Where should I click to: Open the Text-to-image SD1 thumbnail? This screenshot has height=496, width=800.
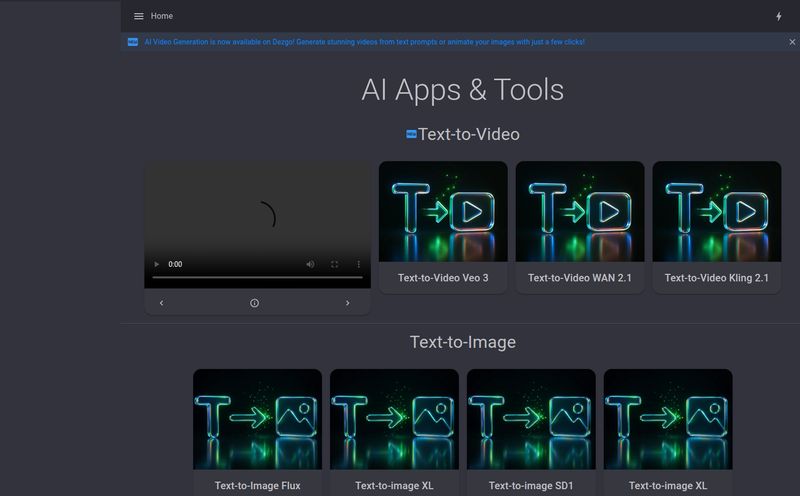531,419
